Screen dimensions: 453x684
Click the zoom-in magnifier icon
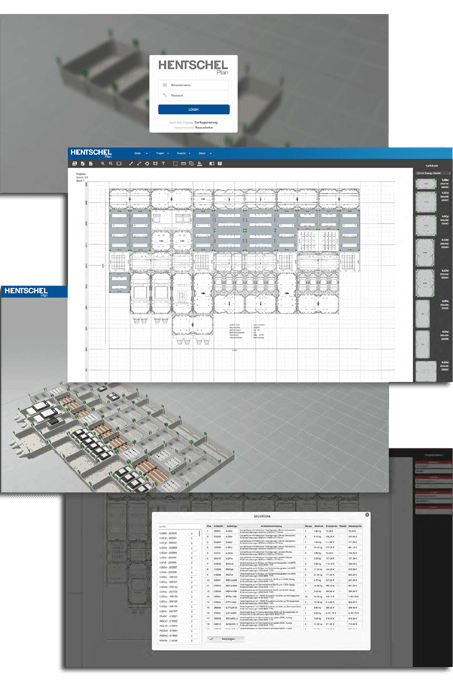pos(103,164)
